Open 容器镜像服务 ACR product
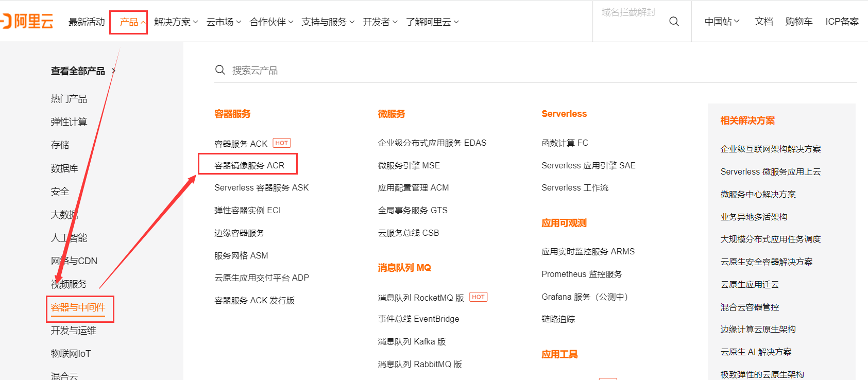Viewport: 868px width, 380px height. [x=249, y=165]
